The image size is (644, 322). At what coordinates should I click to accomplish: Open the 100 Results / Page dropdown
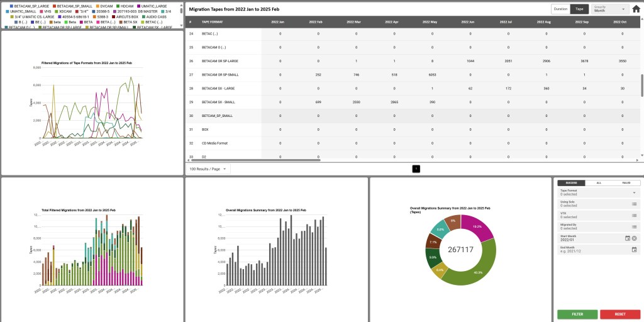pyautogui.click(x=208, y=169)
